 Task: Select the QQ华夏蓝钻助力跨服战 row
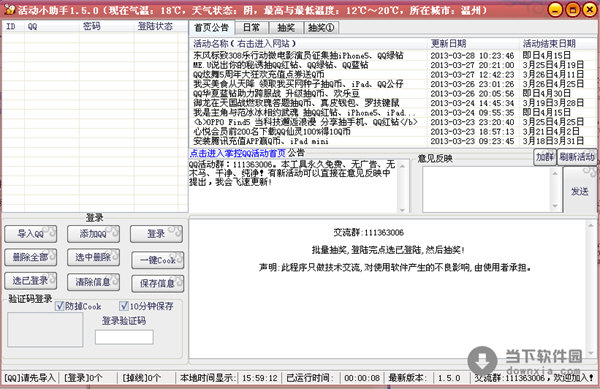coord(393,94)
